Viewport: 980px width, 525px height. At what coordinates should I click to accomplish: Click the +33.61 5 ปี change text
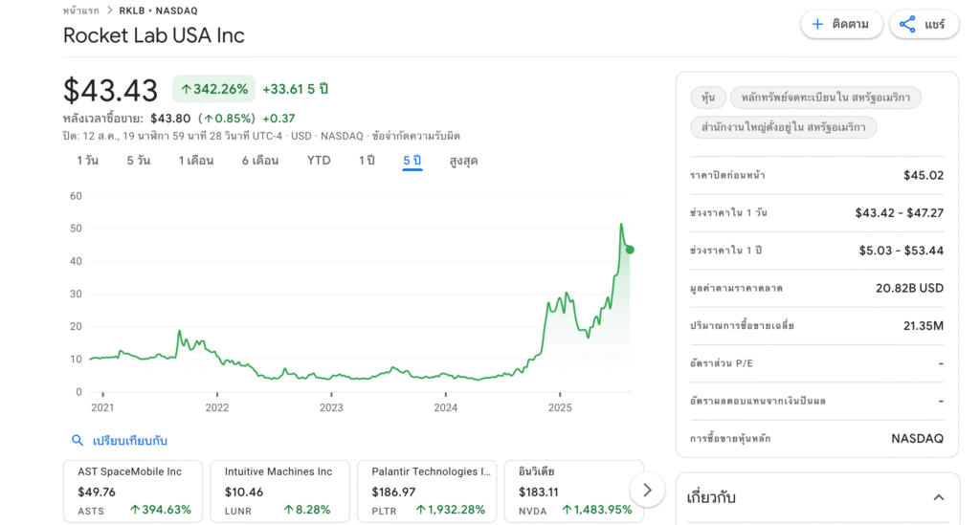pyautogui.click(x=295, y=89)
